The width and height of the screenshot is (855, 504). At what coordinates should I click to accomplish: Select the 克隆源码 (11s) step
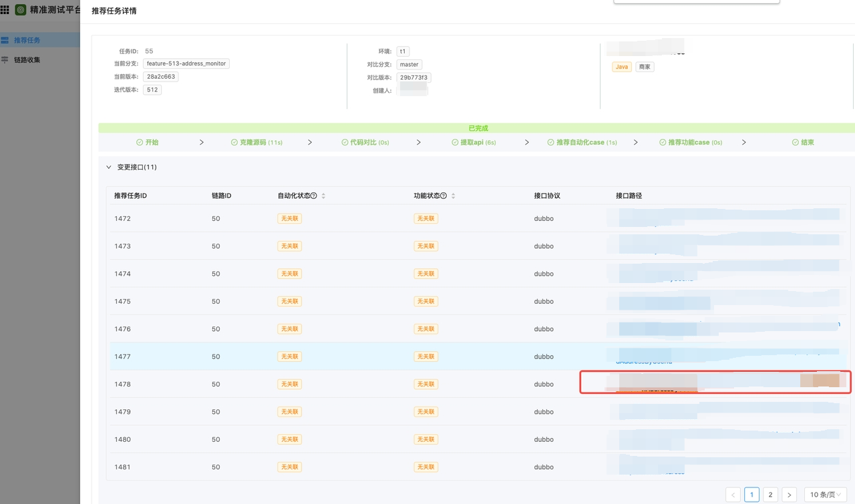click(256, 142)
